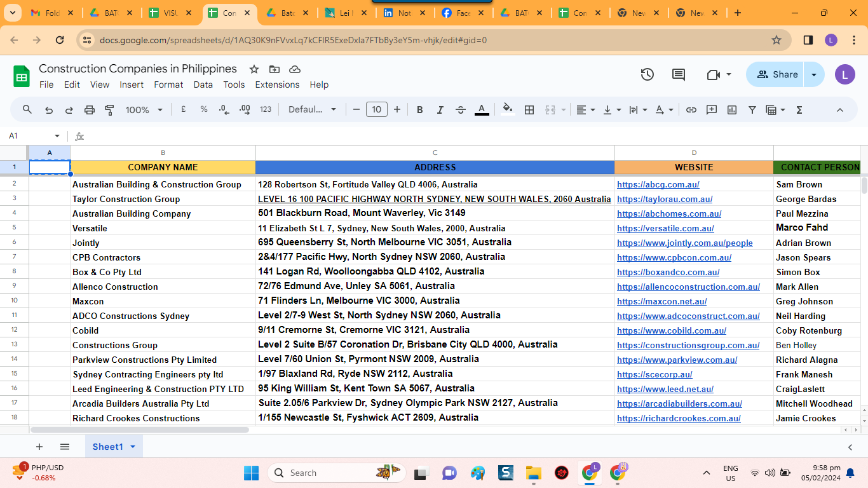Open the zoom 100% dropdown
Viewport: 868px width, 488px height.
tap(144, 110)
